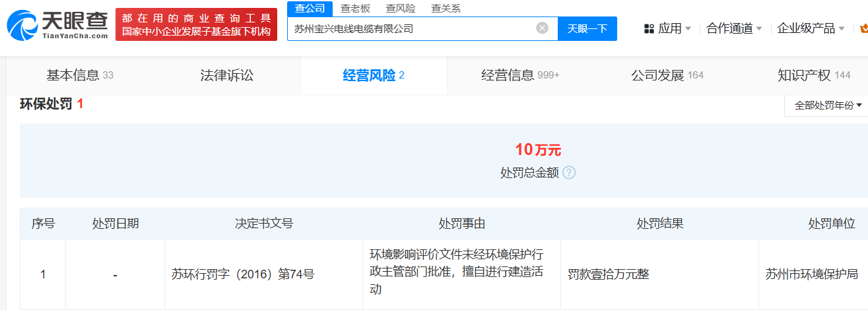Viewport: 868px width, 310px height.
Task: Click the 处罚结果 column header
Action: (660, 224)
